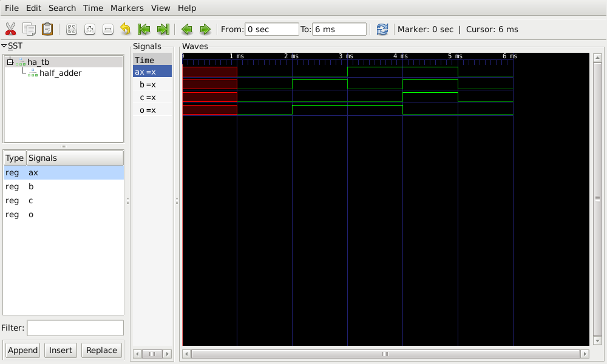Open the View menu
The width and height of the screenshot is (607, 364).
pos(161,8)
